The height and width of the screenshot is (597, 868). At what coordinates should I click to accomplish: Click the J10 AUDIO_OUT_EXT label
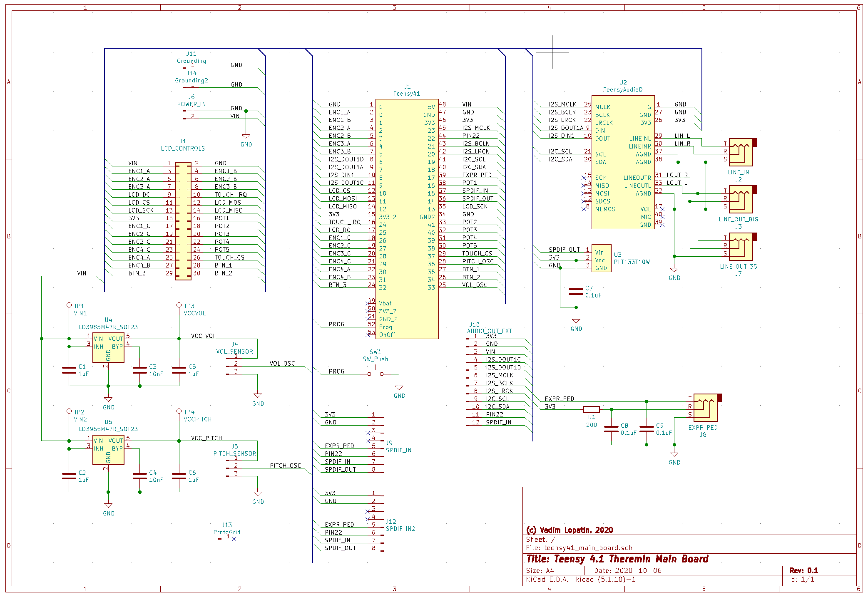click(x=490, y=328)
